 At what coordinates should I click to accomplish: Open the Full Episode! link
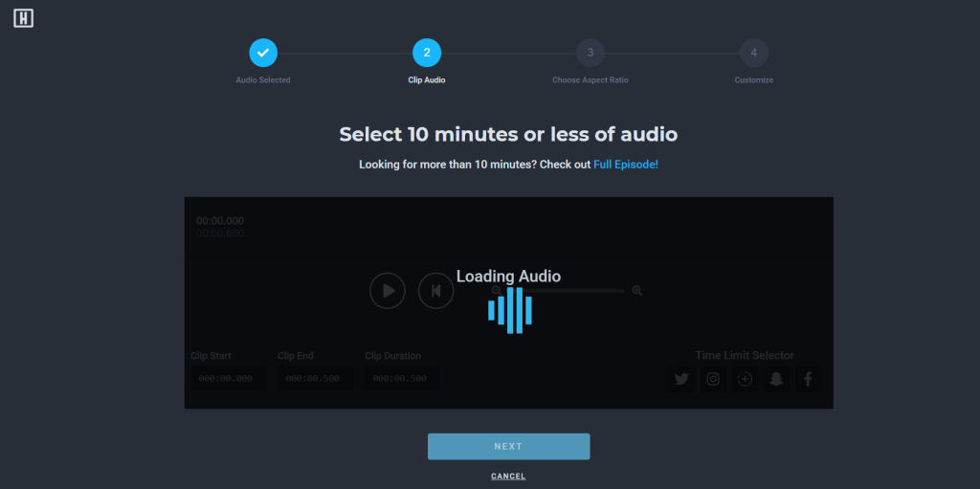tap(625, 165)
